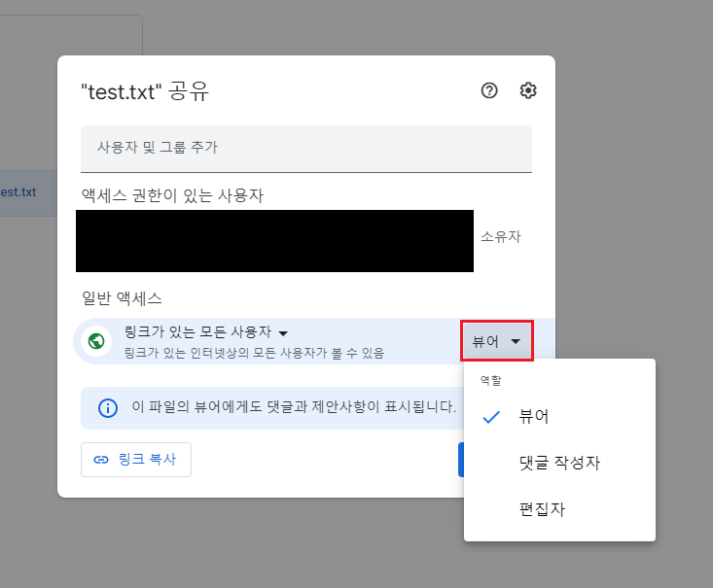This screenshot has height=588, width=713.
Task: Click the partially hidden blue done button
Action: [461, 460]
